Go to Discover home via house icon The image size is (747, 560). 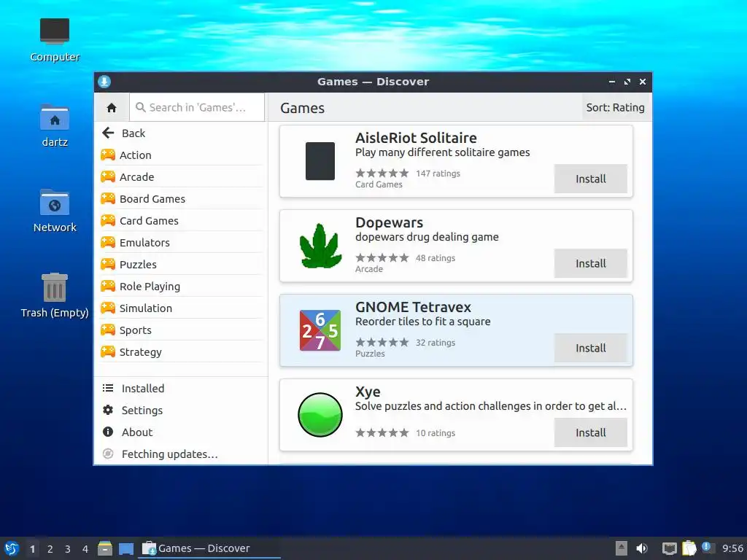(112, 108)
